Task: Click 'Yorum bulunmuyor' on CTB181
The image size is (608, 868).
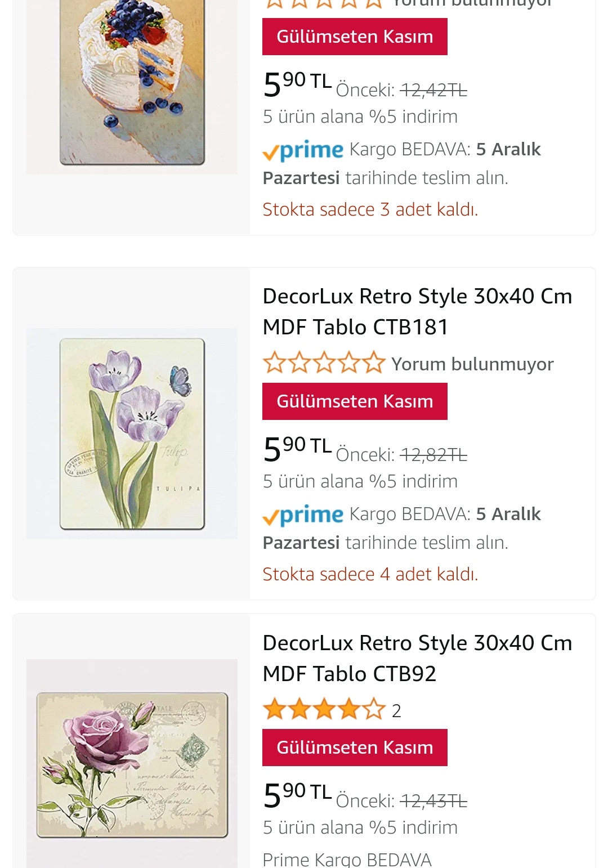Action: (x=472, y=364)
